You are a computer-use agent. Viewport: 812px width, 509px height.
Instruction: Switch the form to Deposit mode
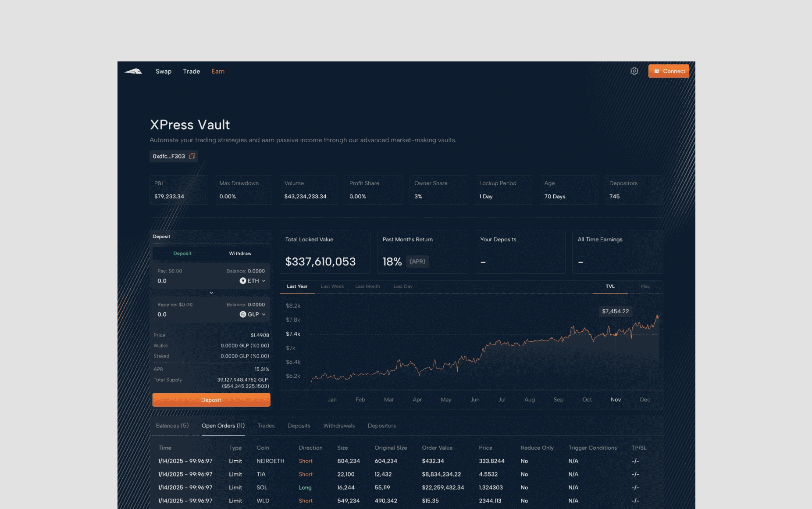[182, 254]
